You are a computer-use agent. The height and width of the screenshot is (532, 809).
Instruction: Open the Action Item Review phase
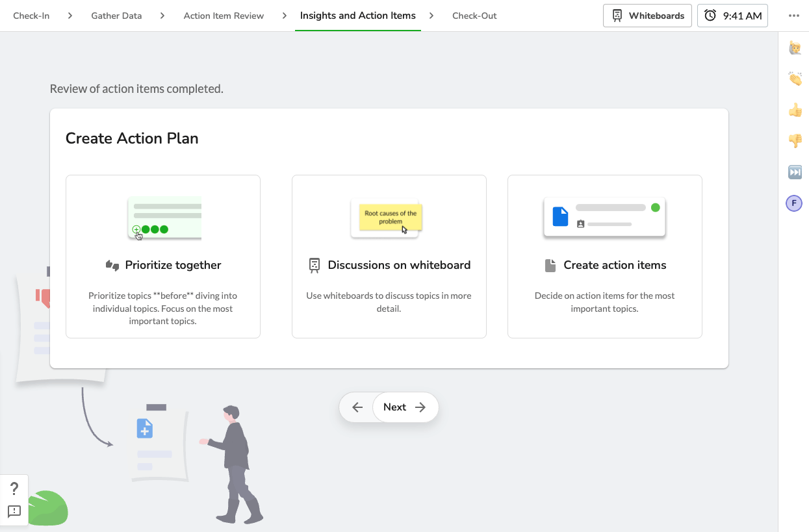(x=224, y=16)
